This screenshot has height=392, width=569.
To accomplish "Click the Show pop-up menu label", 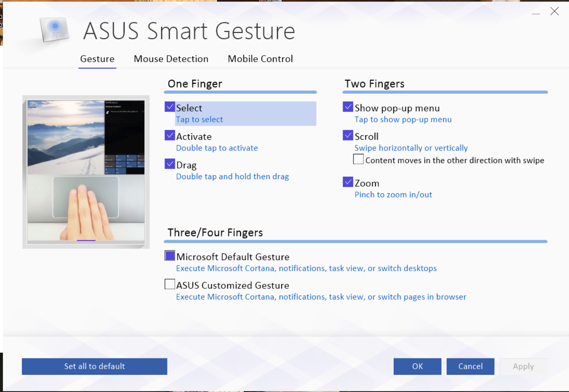I will pos(397,108).
